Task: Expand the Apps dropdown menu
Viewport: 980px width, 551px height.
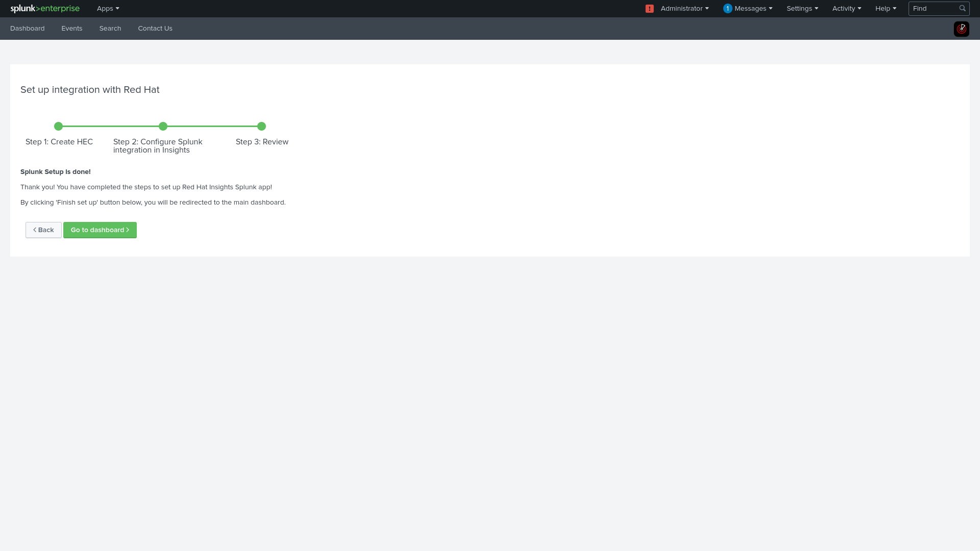Action: 108,9
